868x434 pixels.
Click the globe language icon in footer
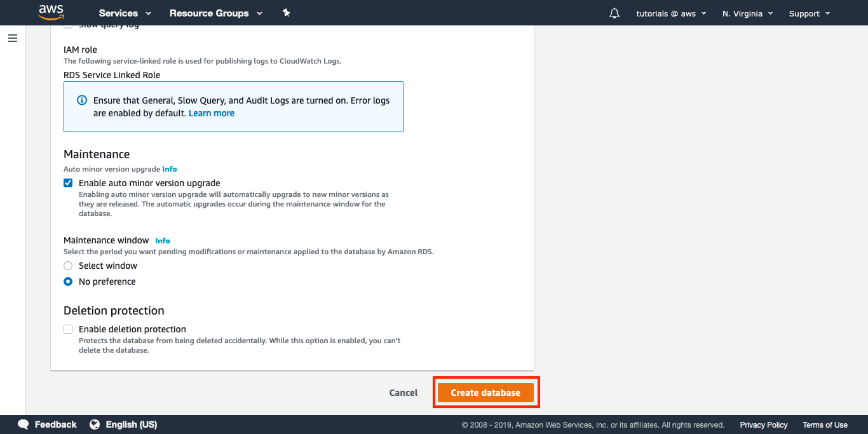click(x=95, y=424)
